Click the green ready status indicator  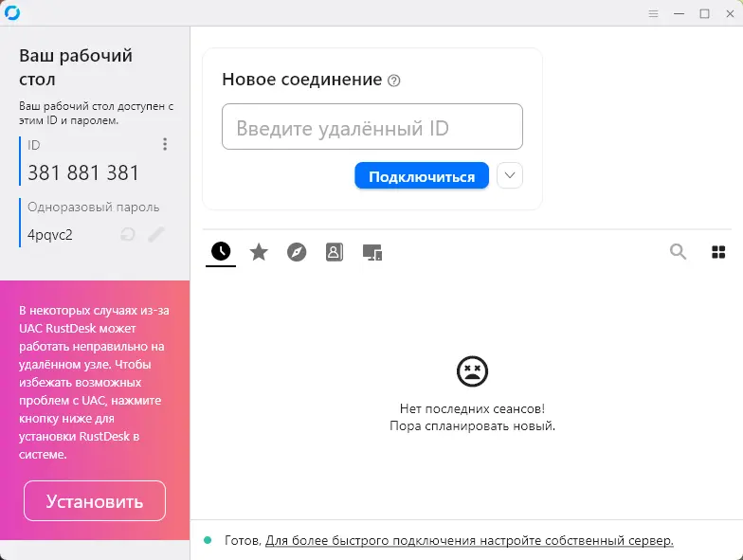tap(208, 540)
